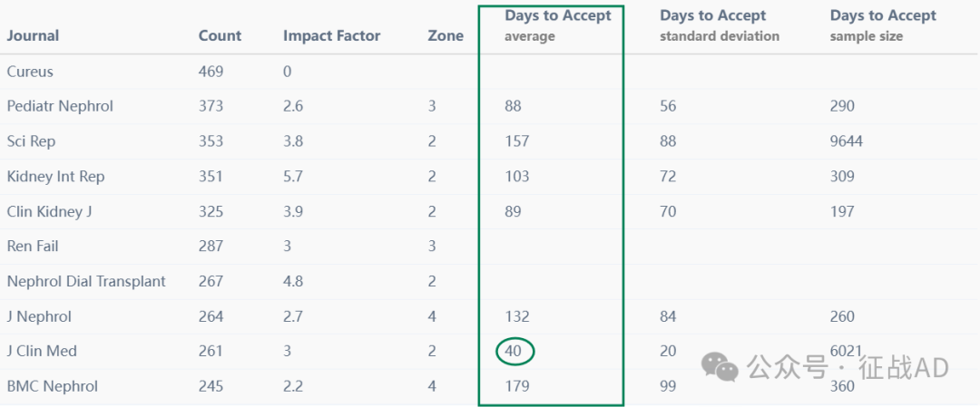Click Nephrol Dial Transplant journal name

(x=86, y=281)
